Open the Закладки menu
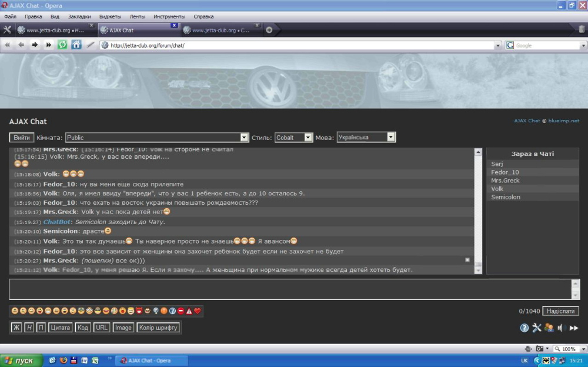 79,16
